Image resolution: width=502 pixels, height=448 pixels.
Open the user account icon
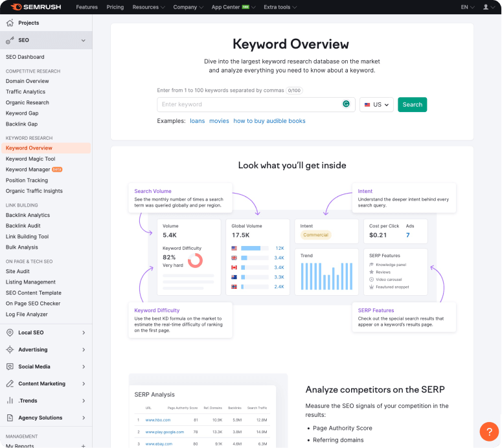(x=486, y=6)
